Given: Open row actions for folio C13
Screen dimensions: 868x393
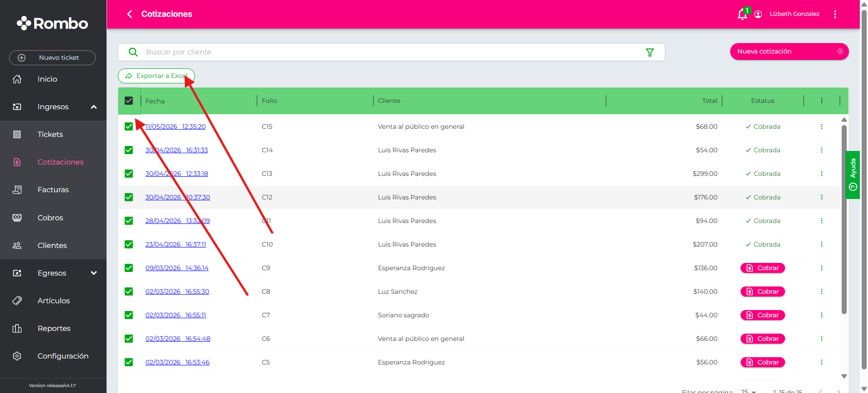Looking at the screenshot, I should 821,174.
